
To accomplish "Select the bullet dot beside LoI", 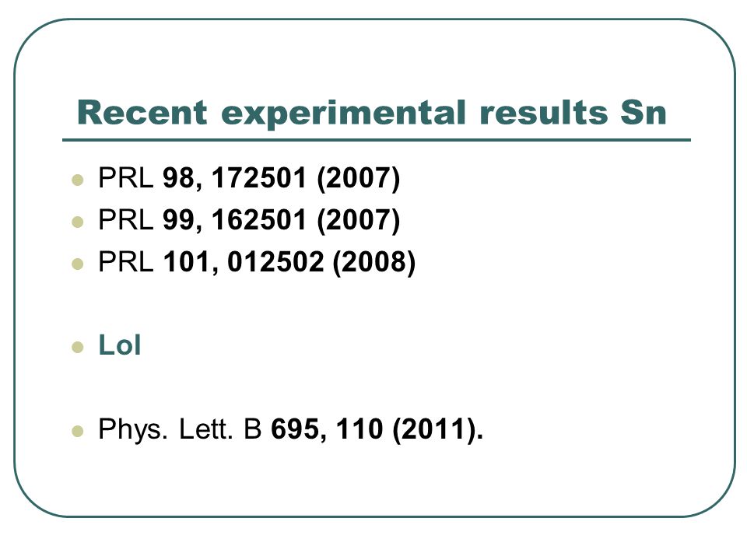I will point(78,347).
